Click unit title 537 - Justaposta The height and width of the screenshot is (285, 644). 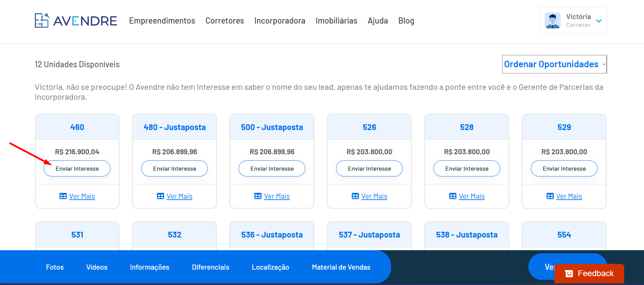coord(370,235)
